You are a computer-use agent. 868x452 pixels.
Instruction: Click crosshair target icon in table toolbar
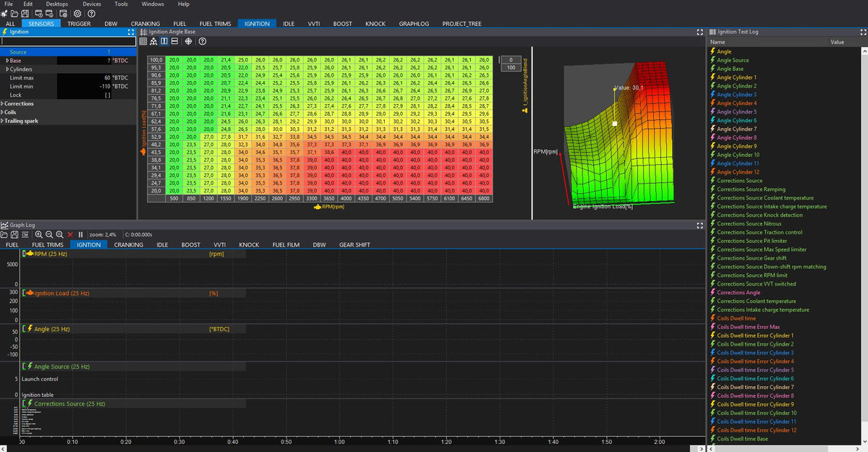point(188,41)
